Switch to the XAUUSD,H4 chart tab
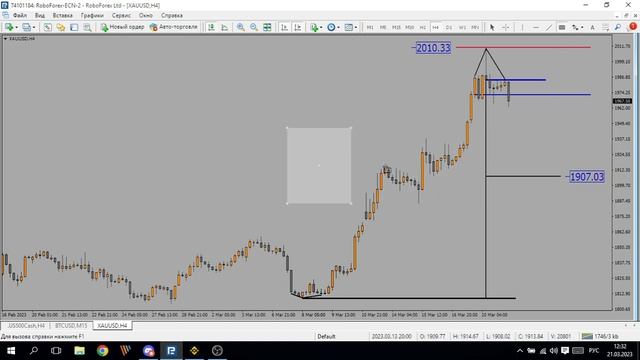 point(112,326)
